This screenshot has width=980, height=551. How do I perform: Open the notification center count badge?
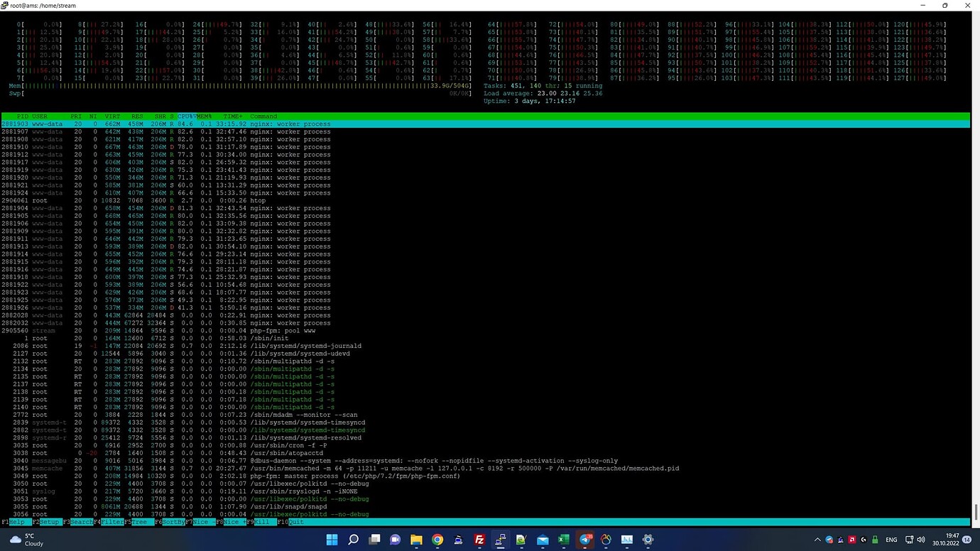(x=967, y=540)
